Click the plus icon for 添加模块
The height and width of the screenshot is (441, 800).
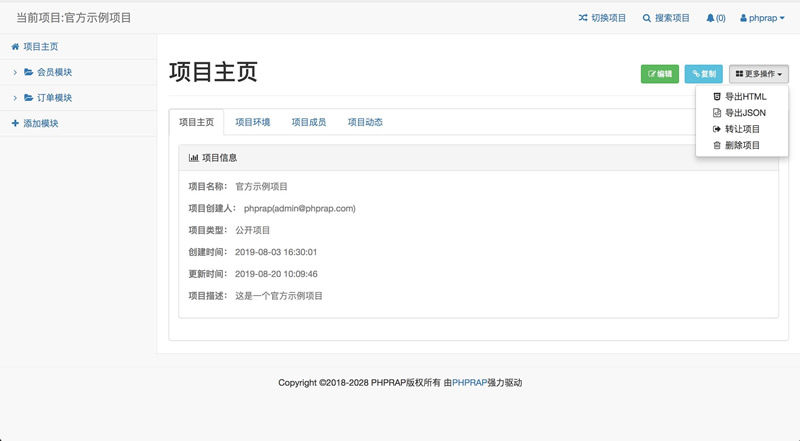[15, 123]
